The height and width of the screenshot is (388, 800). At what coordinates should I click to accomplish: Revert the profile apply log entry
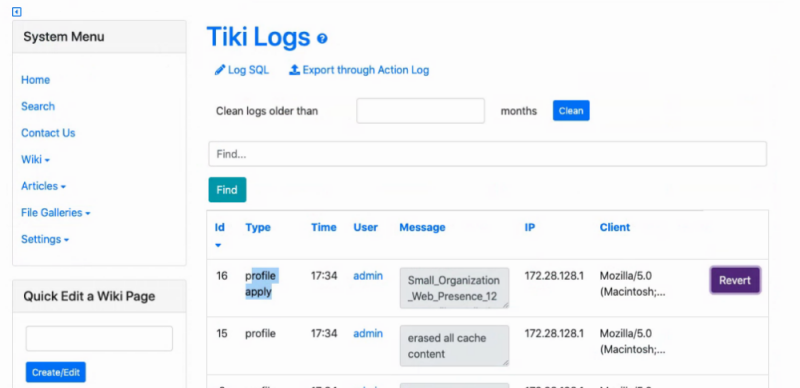[735, 280]
